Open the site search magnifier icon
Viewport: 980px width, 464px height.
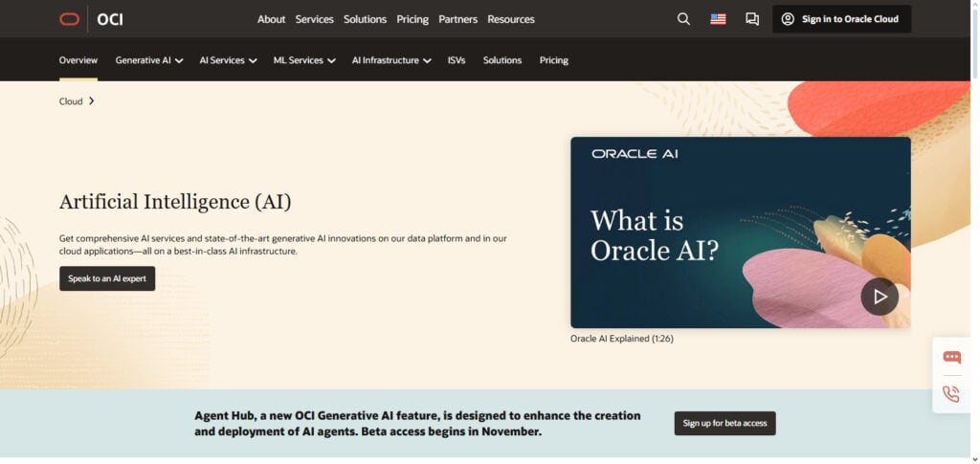pyautogui.click(x=683, y=19)
